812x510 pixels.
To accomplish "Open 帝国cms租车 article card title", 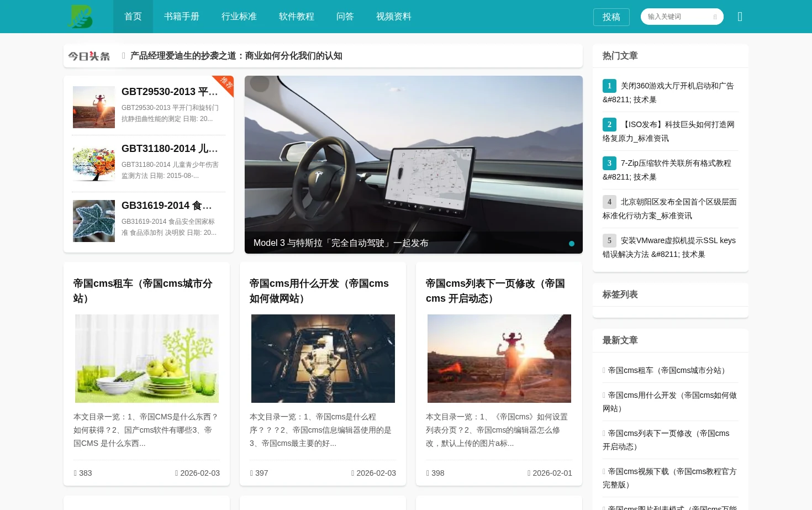I will 143,291.
